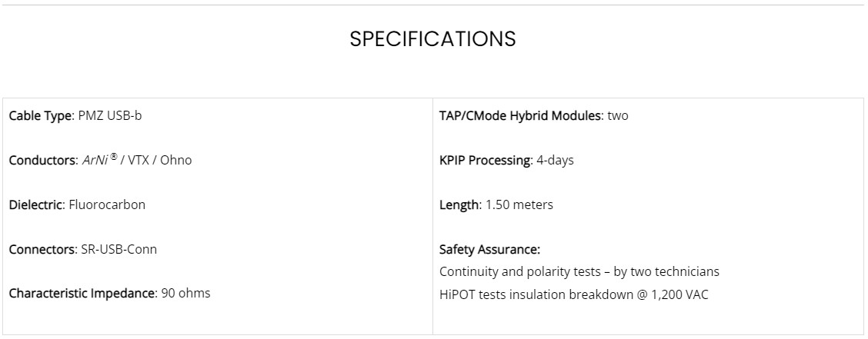Select the ArNi registered trademark text
The height and width of the screenshot is (339, 868).
click(x=100, y=159)
